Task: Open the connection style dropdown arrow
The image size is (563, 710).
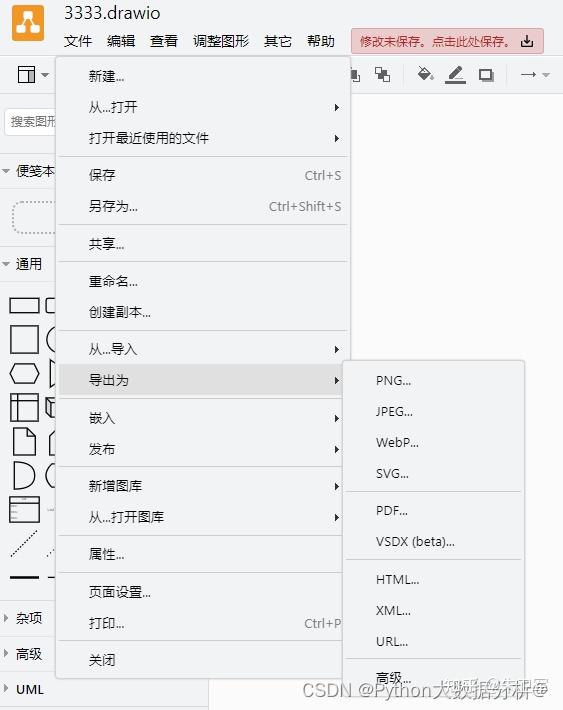Action: tap(546, 75)
